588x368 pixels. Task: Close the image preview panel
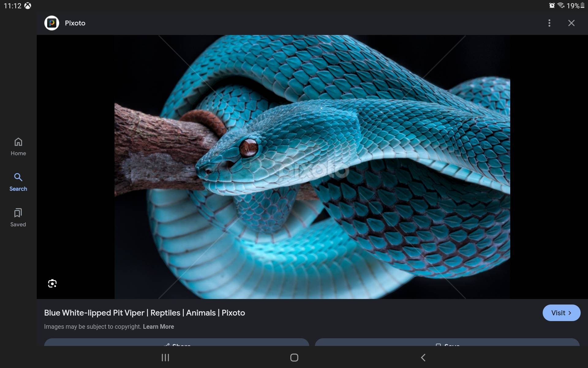point(571,23)
